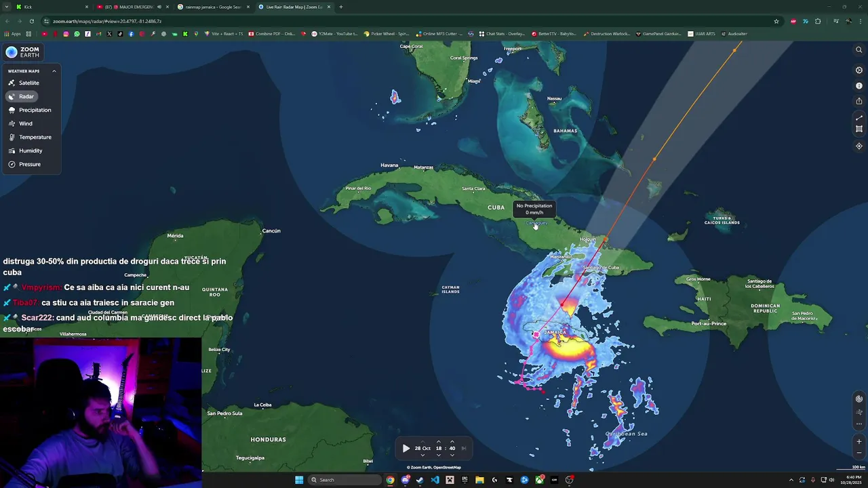Switch to the Wind map

pos(20,123)
